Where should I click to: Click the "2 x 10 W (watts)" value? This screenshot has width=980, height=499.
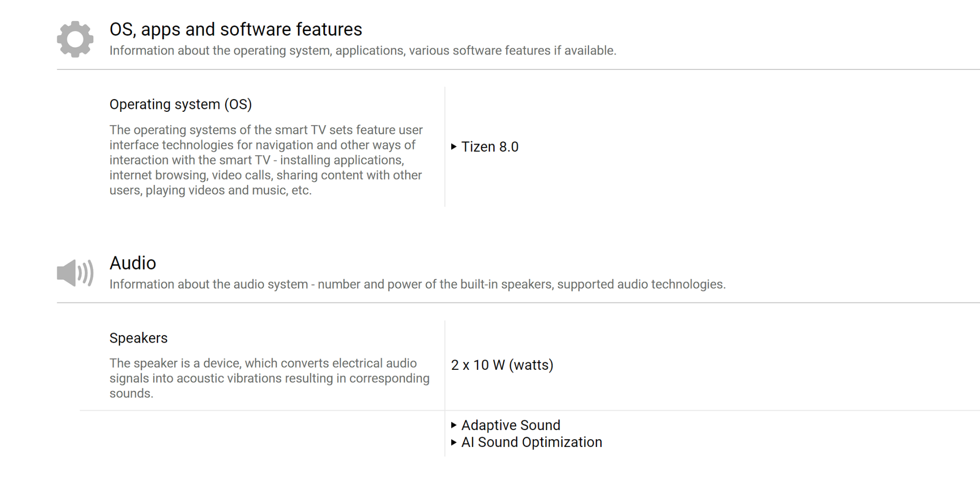pos(502,365)
